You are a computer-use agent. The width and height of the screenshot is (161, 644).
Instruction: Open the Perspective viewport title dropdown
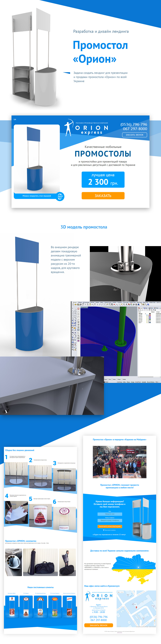click(88, 308)
